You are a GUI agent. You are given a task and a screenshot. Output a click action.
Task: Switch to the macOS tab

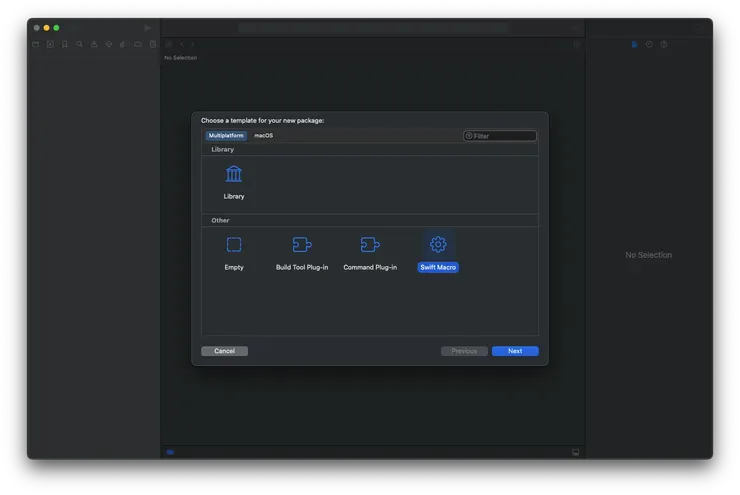tap(263, 135)
